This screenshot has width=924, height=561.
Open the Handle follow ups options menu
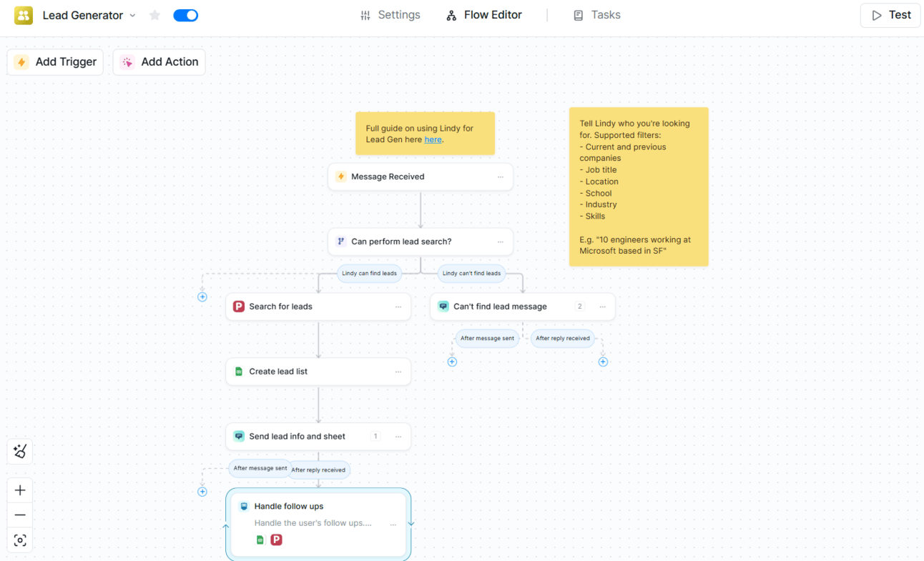point(393,525)
